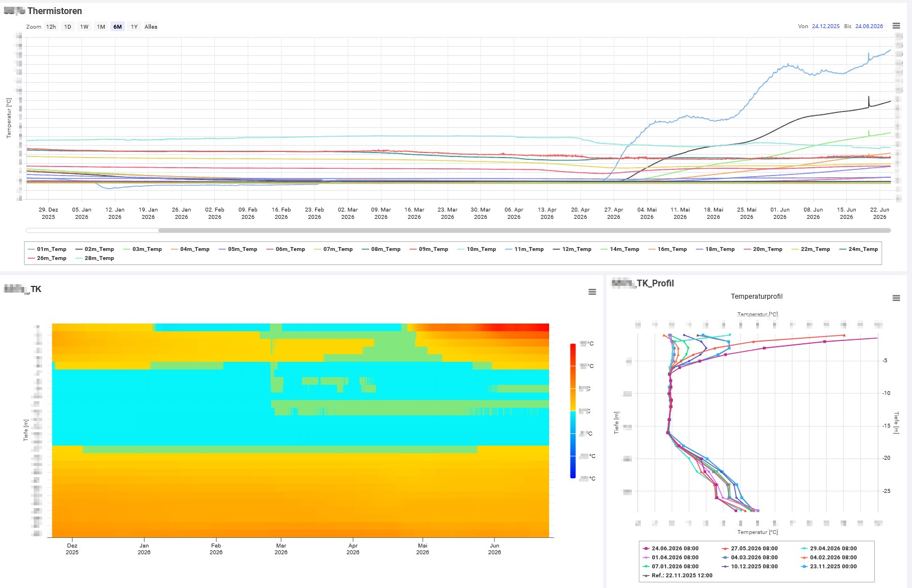Toggle the 28m_Temp legend entry

click(x=95, y=258)
